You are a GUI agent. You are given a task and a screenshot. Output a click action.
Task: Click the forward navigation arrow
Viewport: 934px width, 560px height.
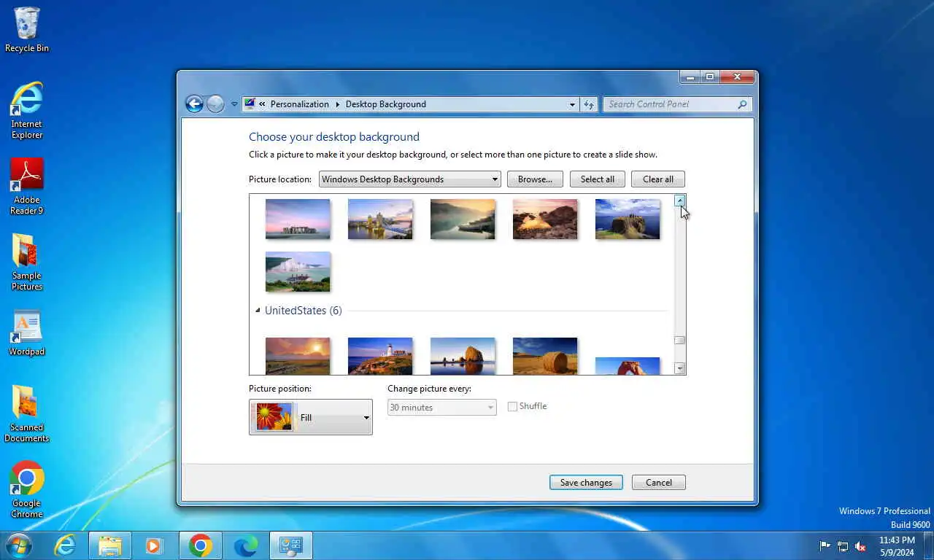215,104
